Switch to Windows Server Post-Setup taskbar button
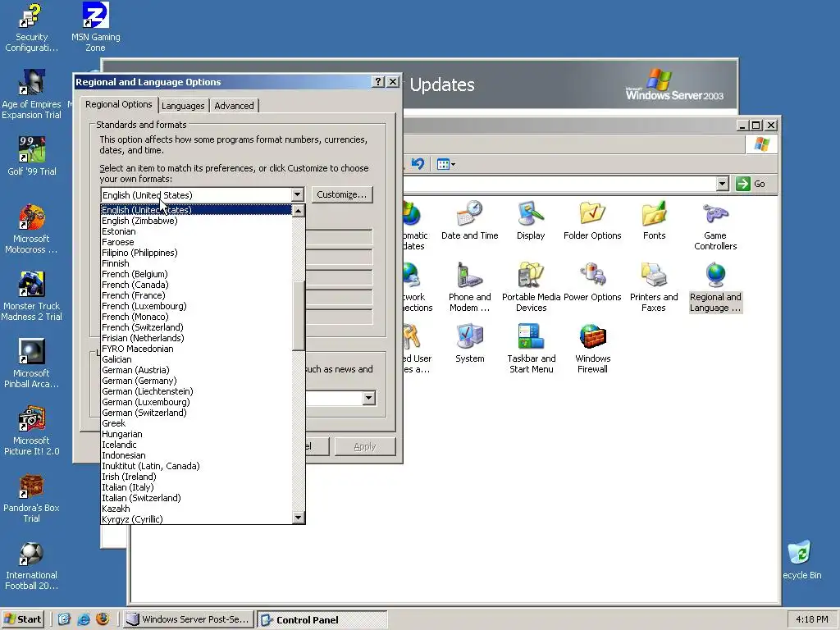This screenshot has width=840, height=630. 189,619
